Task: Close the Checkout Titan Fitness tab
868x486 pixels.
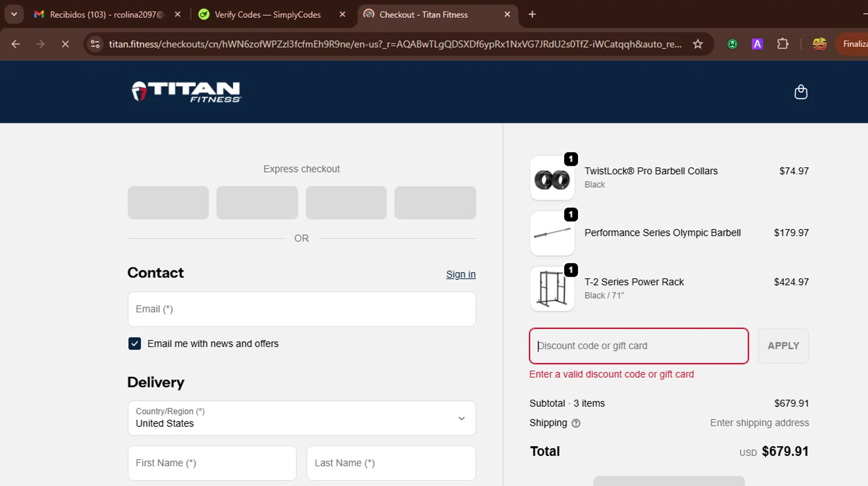Action: pyautogui.click(x=507, y=14)
